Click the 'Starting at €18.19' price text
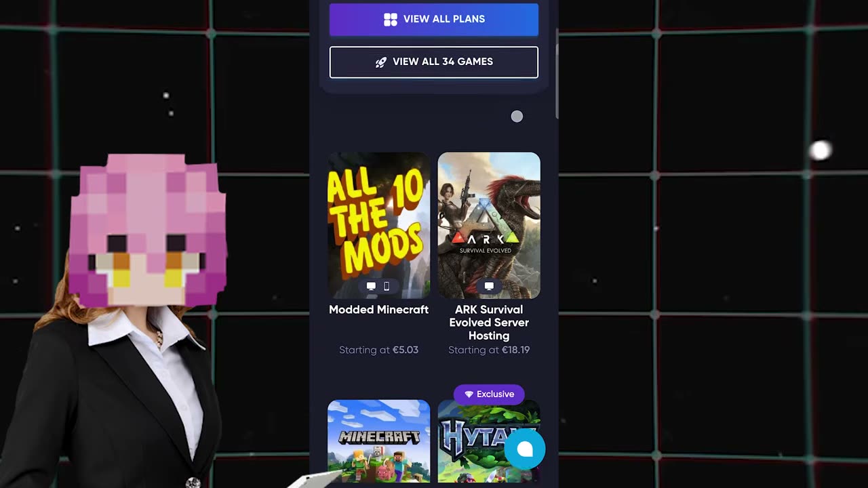The height and width of the screenshot is (488, 868). click(x=489, y=350)
